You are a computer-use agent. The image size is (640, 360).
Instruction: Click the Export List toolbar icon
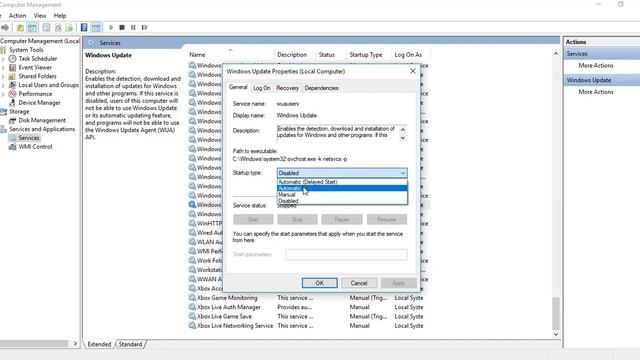(x=69, y=27)
